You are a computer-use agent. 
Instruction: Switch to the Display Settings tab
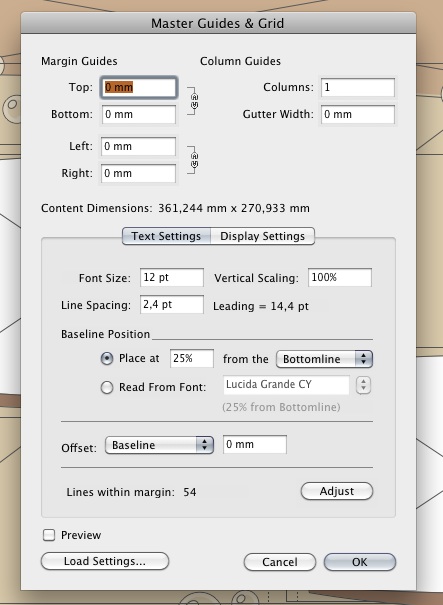(262, 236)
